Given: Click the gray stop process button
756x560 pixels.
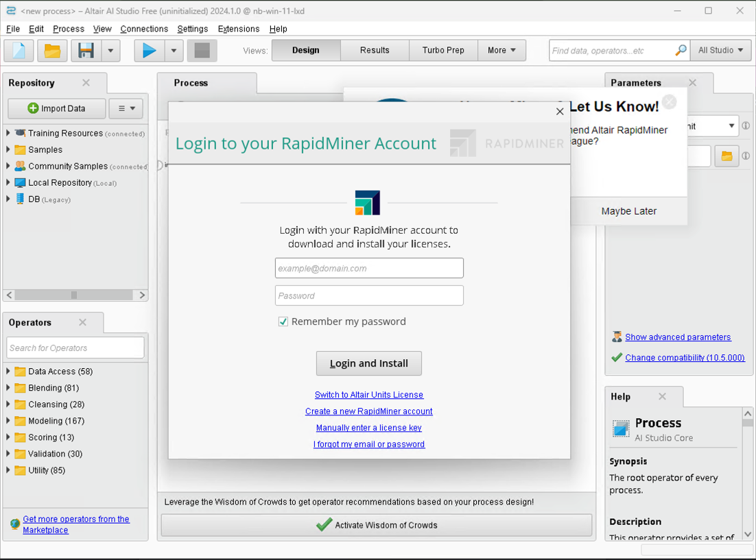Looking at the screenshot, I should 202,51.
